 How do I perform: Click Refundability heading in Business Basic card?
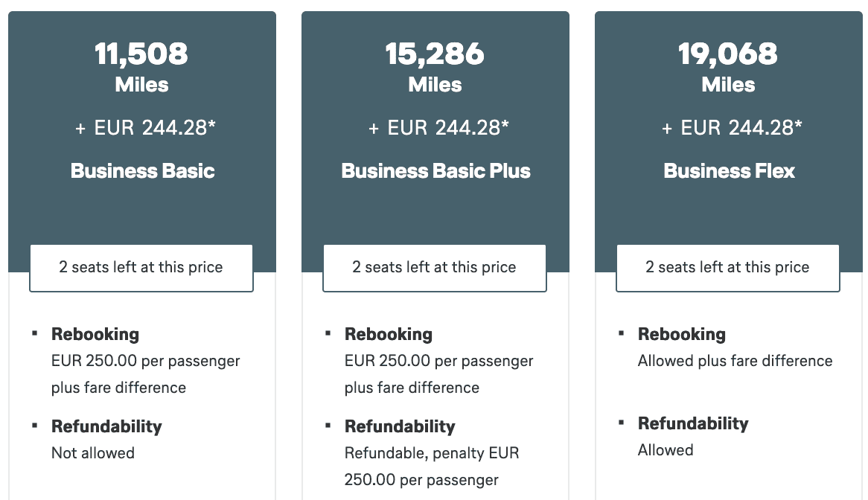point(106,427)
